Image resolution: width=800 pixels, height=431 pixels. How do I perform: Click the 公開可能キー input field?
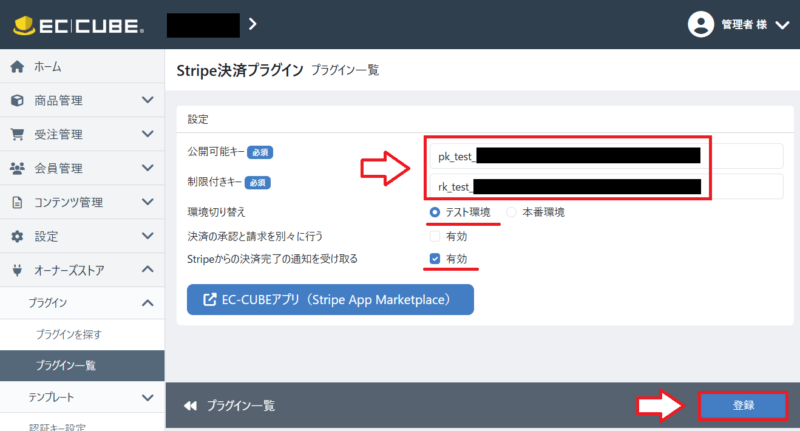(606, 156)
